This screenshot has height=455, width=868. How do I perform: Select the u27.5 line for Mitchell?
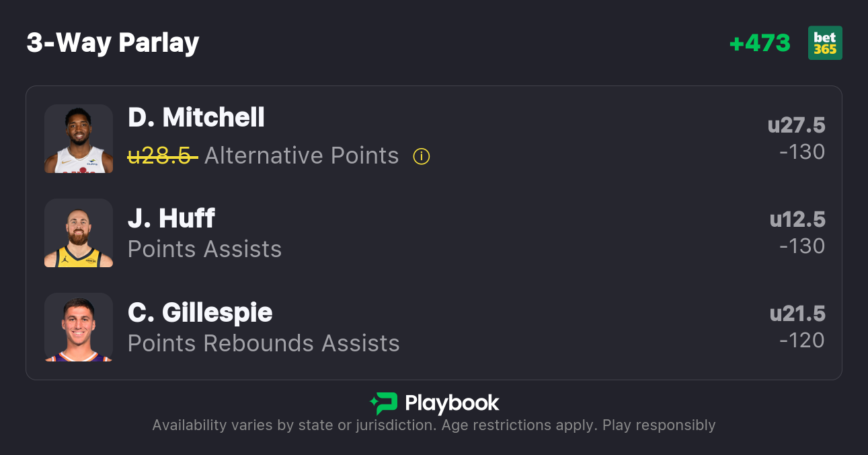tap(796, 125)
